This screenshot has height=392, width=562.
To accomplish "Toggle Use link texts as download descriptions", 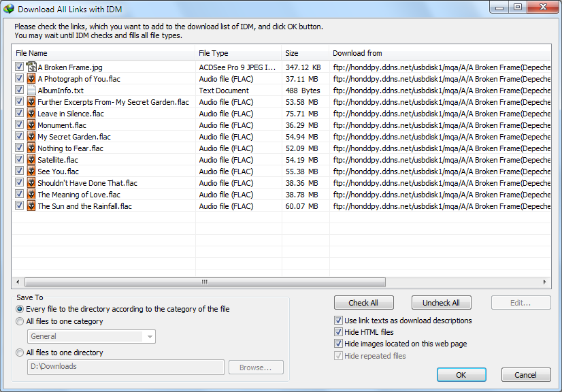I will point(338,321).
